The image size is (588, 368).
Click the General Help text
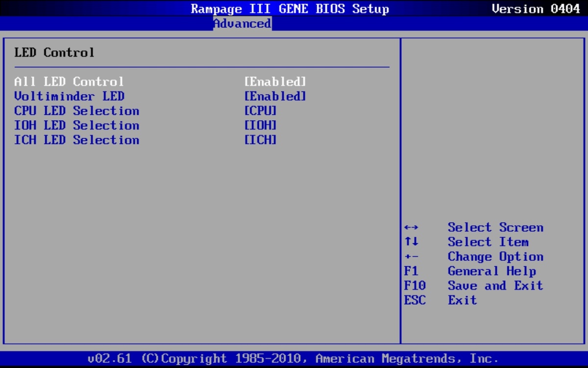click(x=491, y=271)
